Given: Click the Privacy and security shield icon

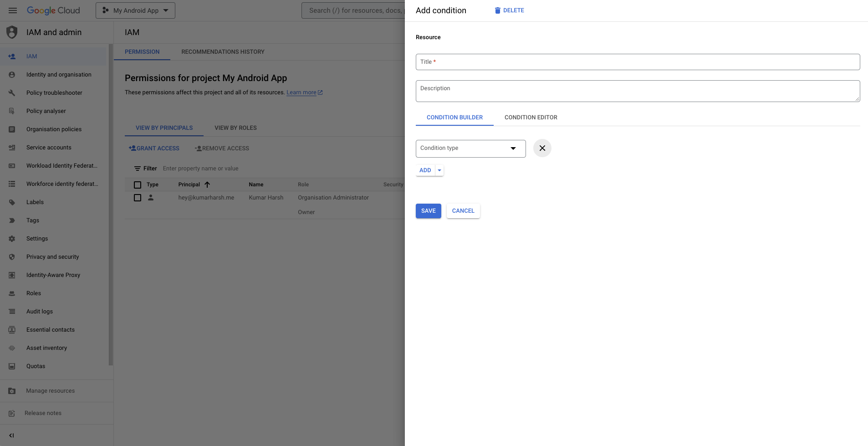Looking at the screenshot, I should tap(12, 257).
